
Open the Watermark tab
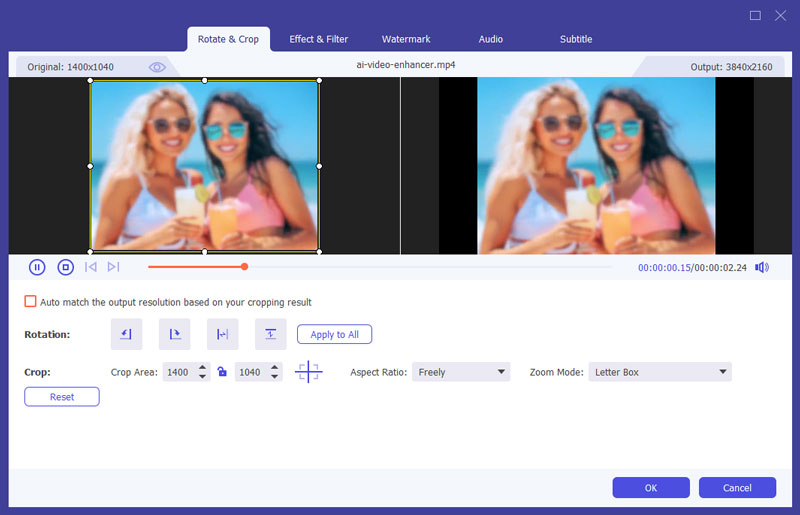(406, 39)
